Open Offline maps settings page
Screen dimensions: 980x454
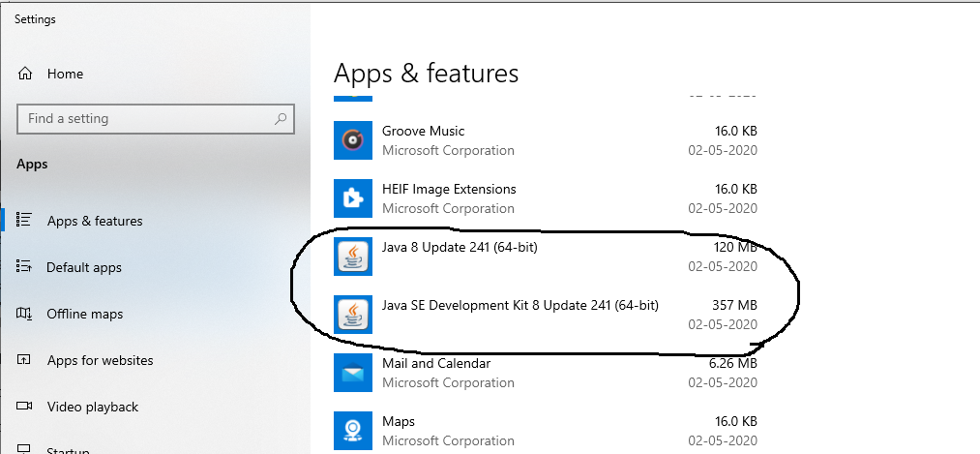[84, 314]
